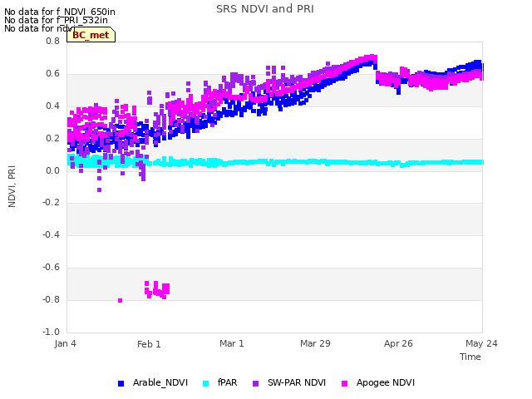Click the 0.8 y-axis tick label

pos(52,41)
